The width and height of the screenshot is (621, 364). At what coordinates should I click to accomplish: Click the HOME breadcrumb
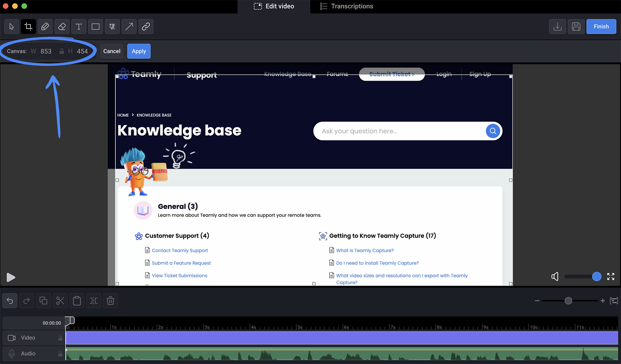[123, 115]
